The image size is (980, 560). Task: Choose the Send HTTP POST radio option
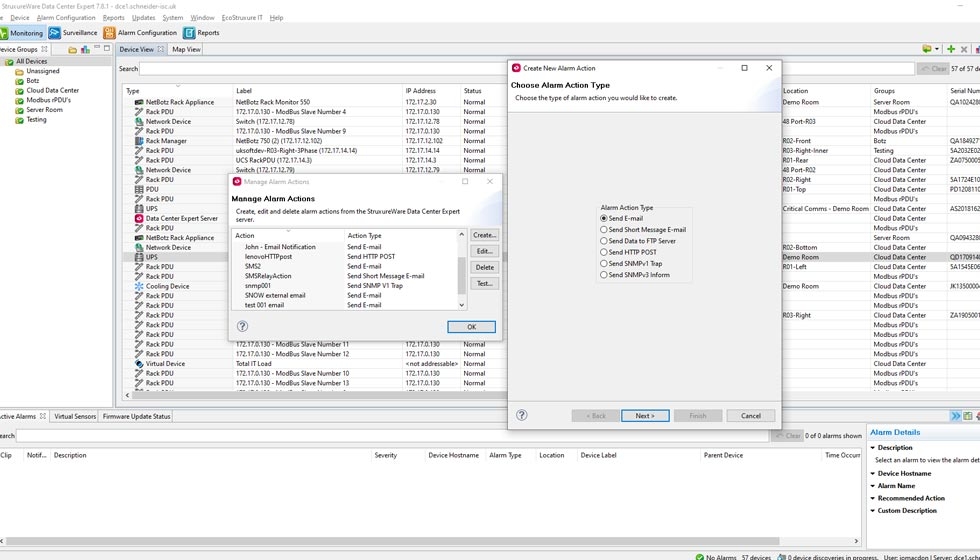click(x=604, y=252)
